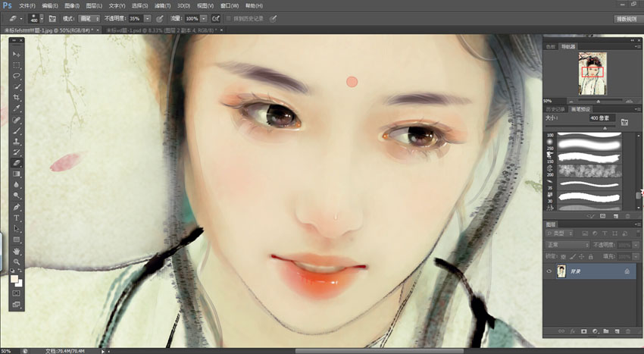Open the 滤镜 menu
This screenshot has height=354, width=644.
(160, 5)
